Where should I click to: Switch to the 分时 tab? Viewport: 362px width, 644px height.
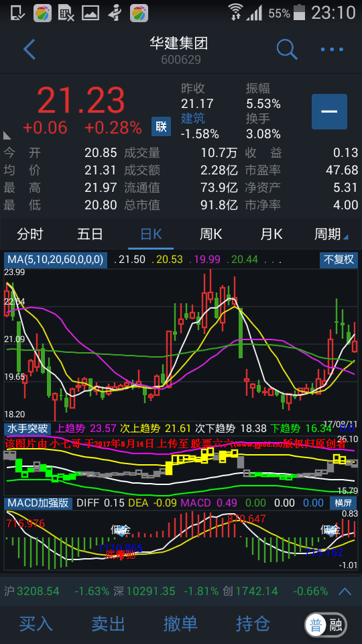tap(30, 235)
